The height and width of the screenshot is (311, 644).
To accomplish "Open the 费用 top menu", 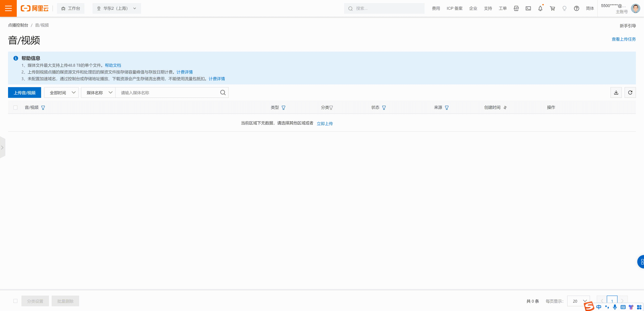I will (x=436, y=9).
